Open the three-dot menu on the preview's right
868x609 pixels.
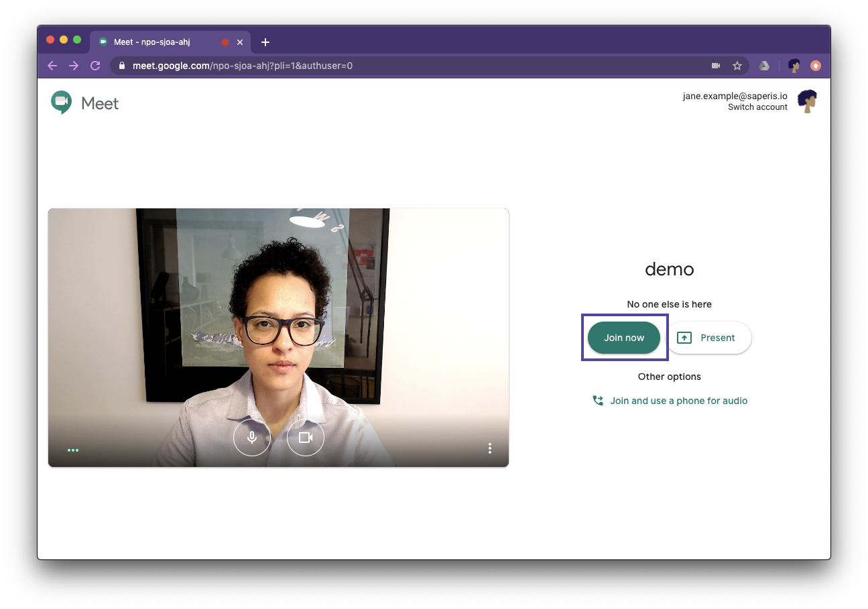[x=490, y=448]
